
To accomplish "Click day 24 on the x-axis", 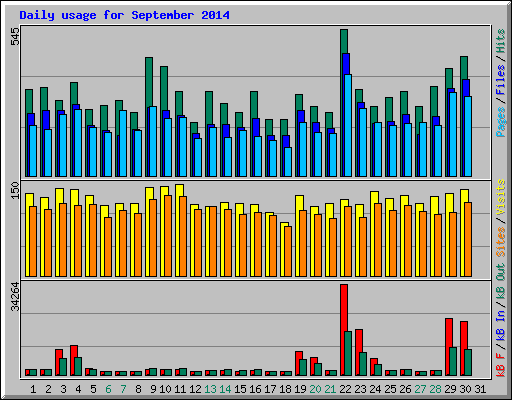I will (x=375, y=389).
